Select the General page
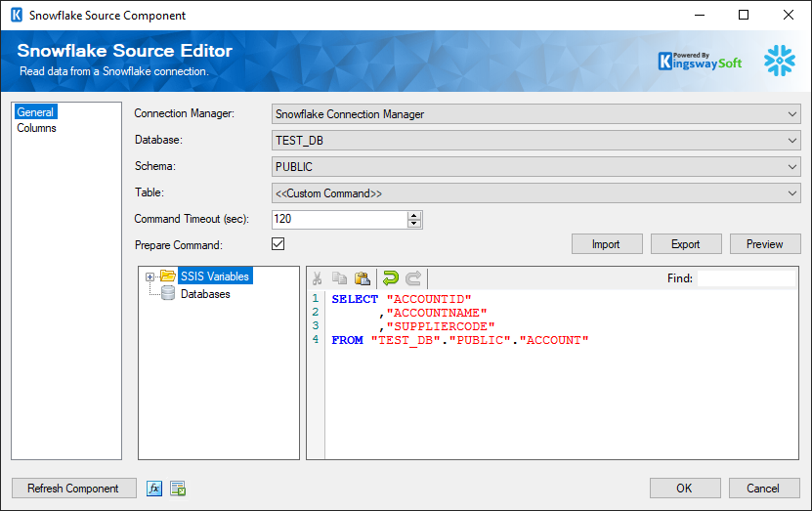812x511 pixels. pyautogui.click(x=35, y=111)
